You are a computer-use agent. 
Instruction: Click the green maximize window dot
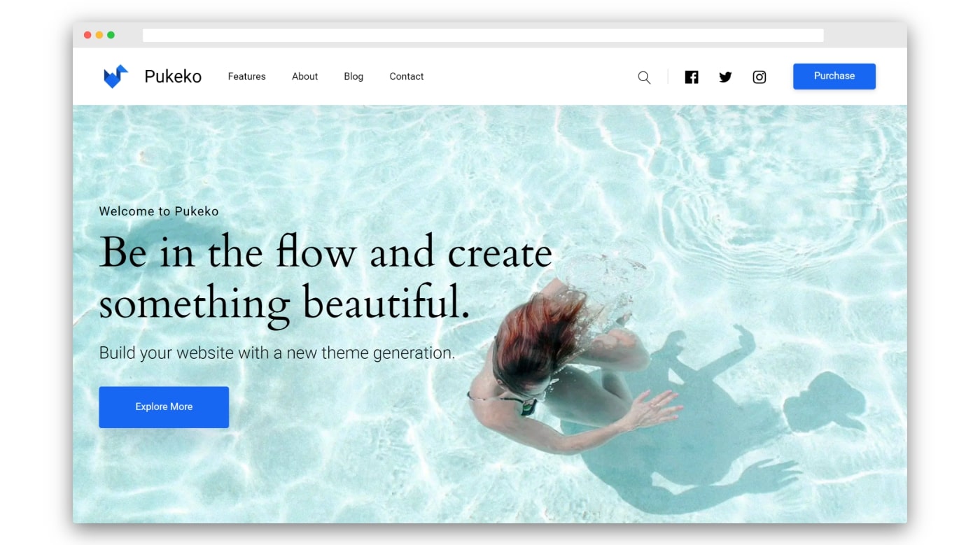click(111, 35)
